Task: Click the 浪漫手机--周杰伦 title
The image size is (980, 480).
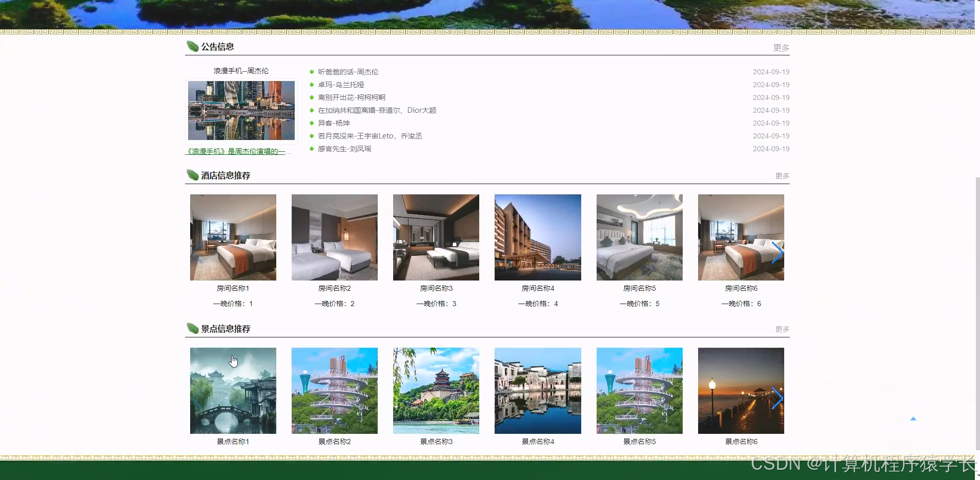Action: tap(241, 71)
